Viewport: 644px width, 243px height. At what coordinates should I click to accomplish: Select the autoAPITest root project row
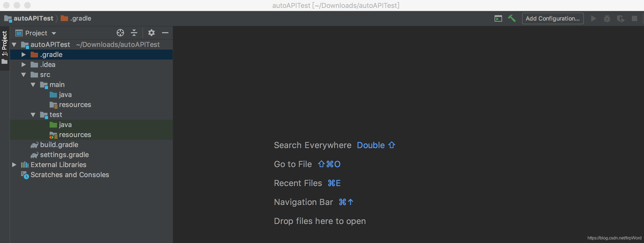coord(91,45)
